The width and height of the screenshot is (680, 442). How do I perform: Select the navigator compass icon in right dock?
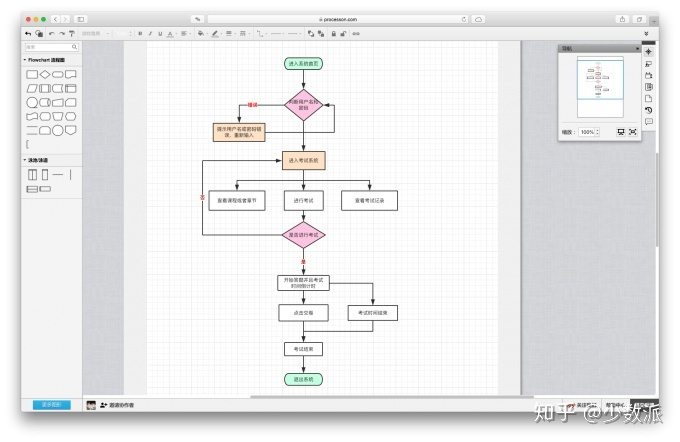(x=648, y=52)
